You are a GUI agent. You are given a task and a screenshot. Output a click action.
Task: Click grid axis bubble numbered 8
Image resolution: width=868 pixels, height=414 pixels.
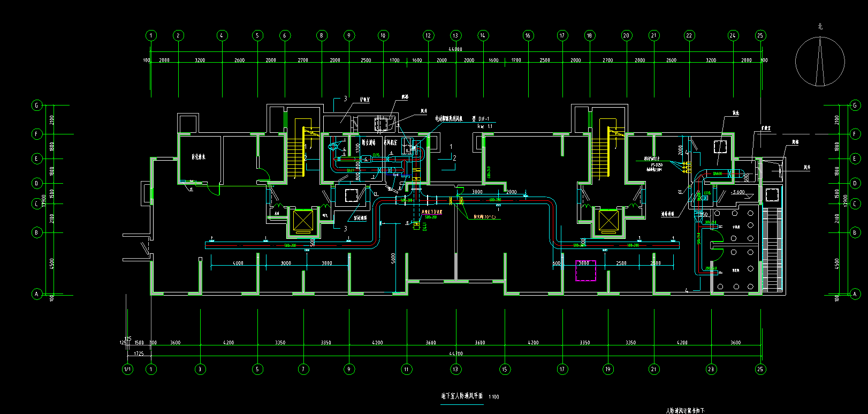click(322, 36)
